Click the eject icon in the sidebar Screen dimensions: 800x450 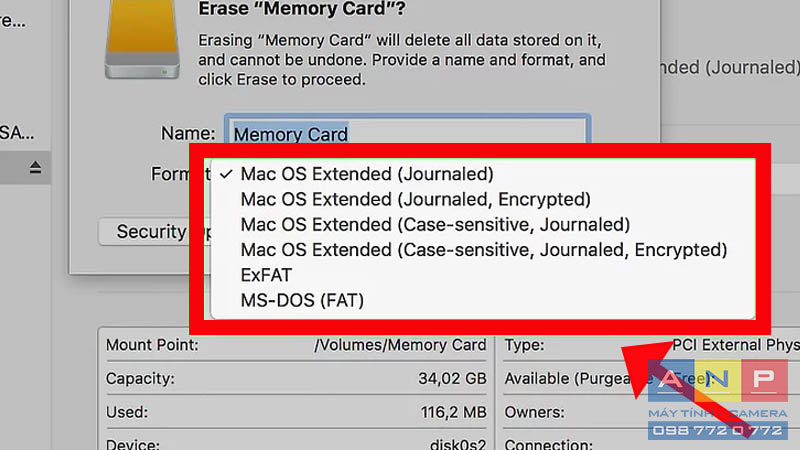[35, 167]
